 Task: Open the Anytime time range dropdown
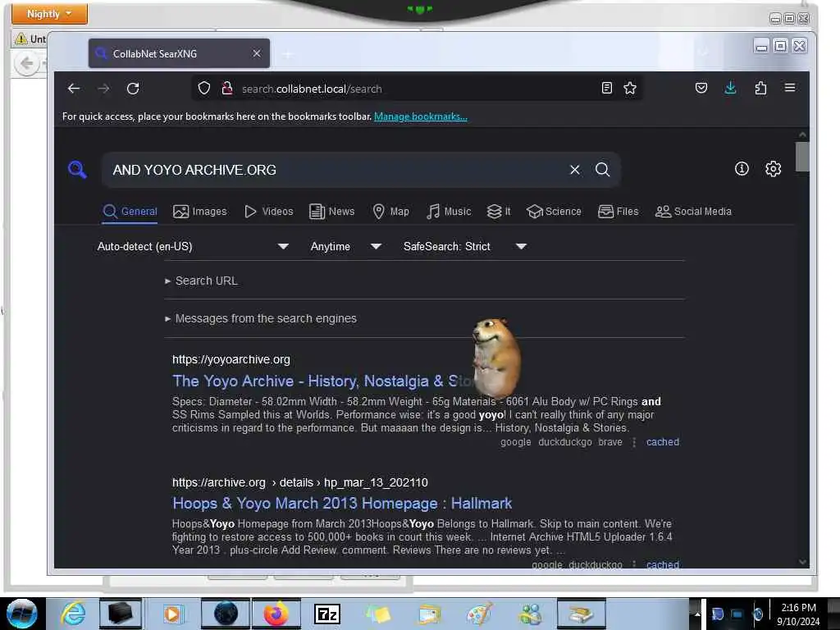coord(346,246)
